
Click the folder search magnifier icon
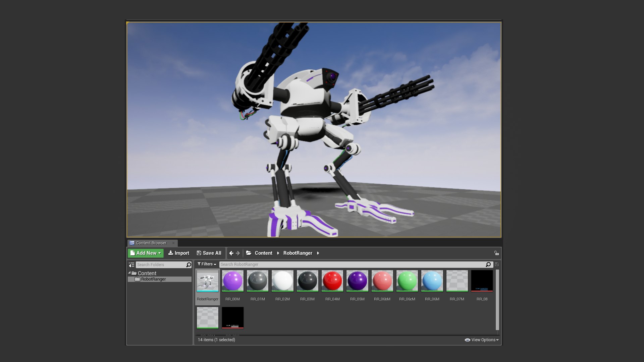point(189,265)
